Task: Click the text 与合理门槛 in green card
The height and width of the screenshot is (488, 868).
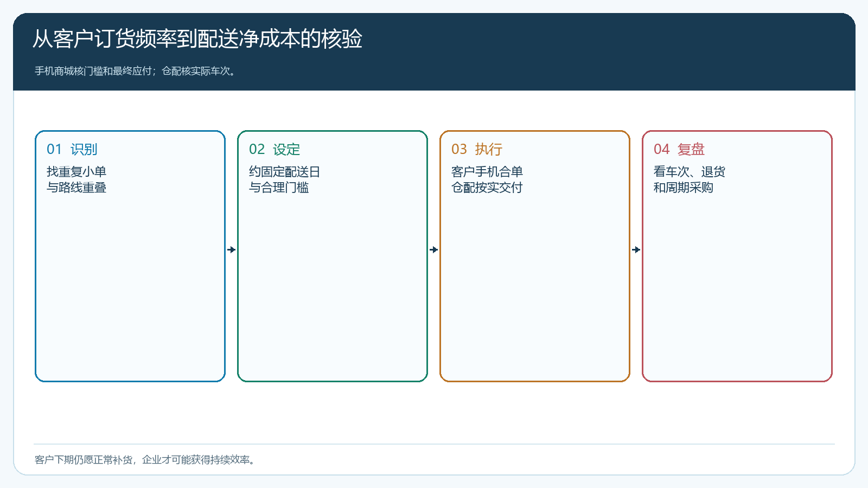Action: 279,188
